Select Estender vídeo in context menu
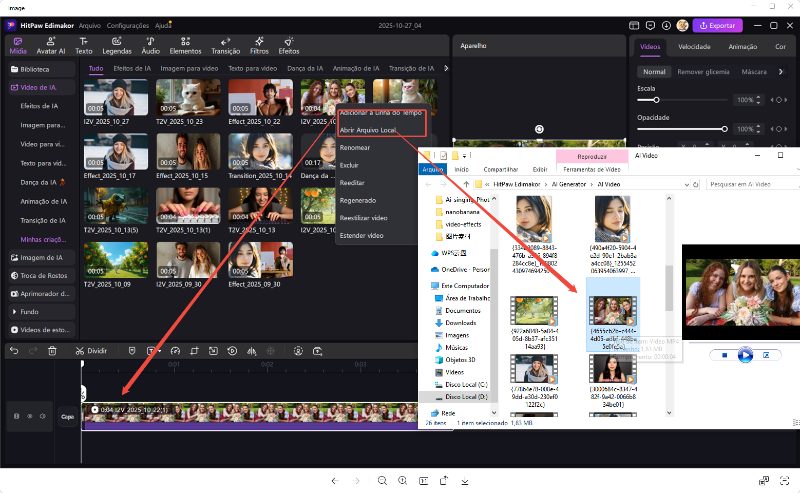Image resolution: width=800 pixels, height=493 pixels. point(361,236)
